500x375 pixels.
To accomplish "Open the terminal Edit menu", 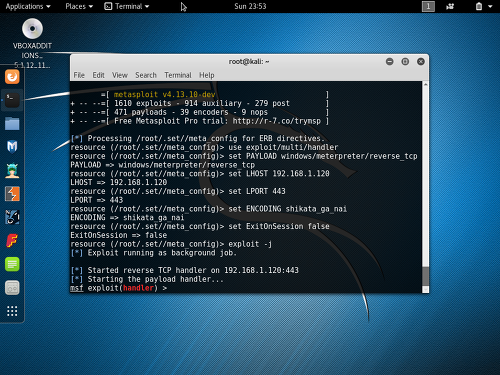I will [x=98, y=75].
